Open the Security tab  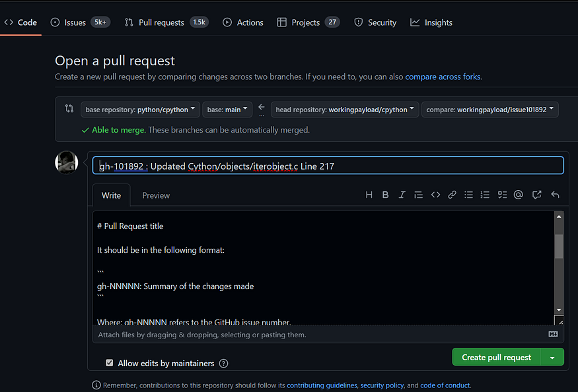coord(375,22)
